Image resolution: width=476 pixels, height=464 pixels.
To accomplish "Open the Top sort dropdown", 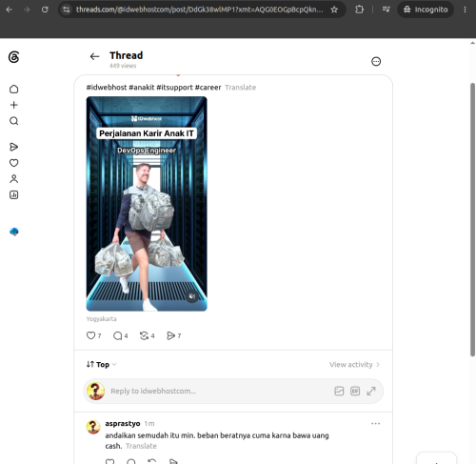I will (x=102, y=365).
